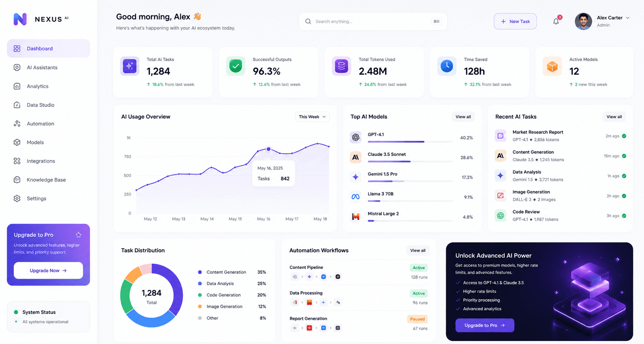Click the Market Research Report task icon
644x344 pixels.
click(500, 136)
